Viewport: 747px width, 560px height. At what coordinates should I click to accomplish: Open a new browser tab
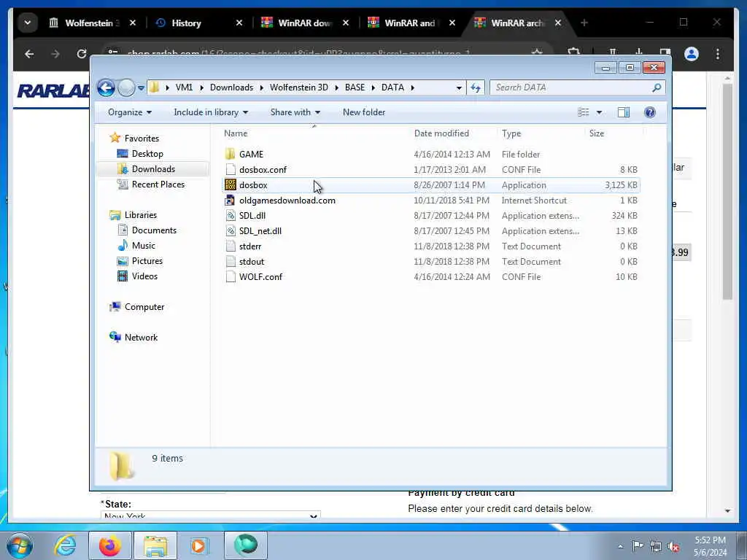[584, 23]
